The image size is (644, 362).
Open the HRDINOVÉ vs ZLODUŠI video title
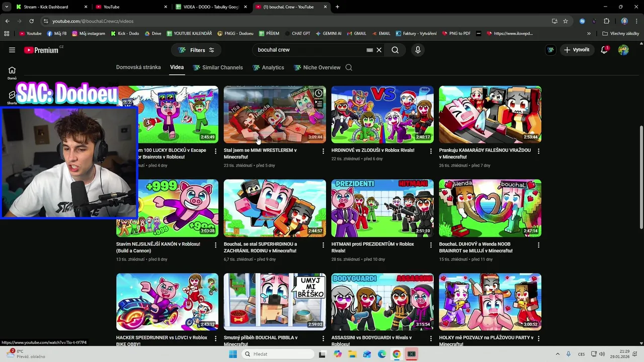[373, 150]
